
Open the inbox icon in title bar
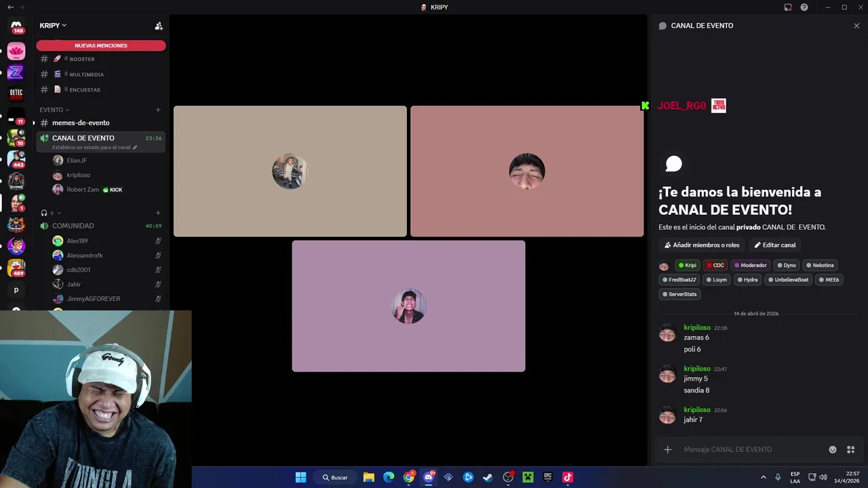pos(788,7)
